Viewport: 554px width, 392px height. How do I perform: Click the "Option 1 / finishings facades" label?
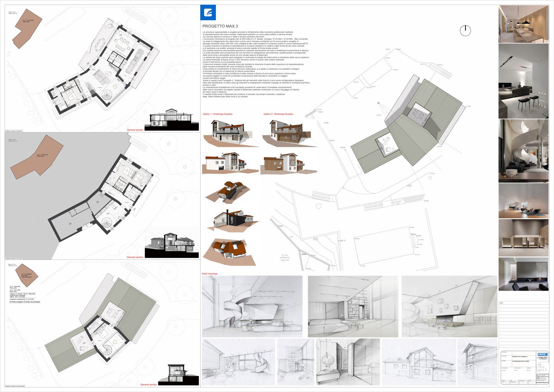coord(218,114)
